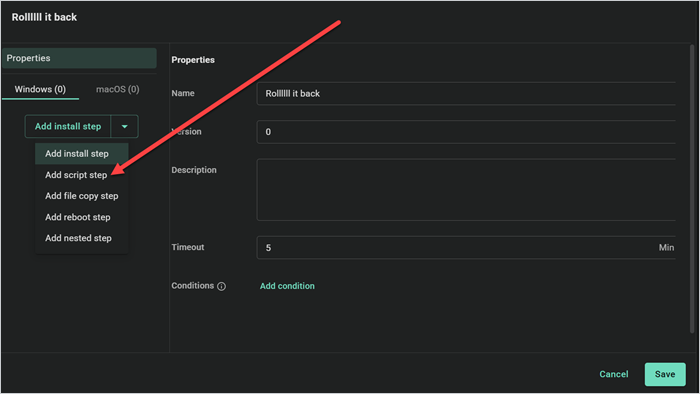The width and height of the screenshot is (700, 394).
Task: Click the Conditions label text
Action: coord(192,286)
